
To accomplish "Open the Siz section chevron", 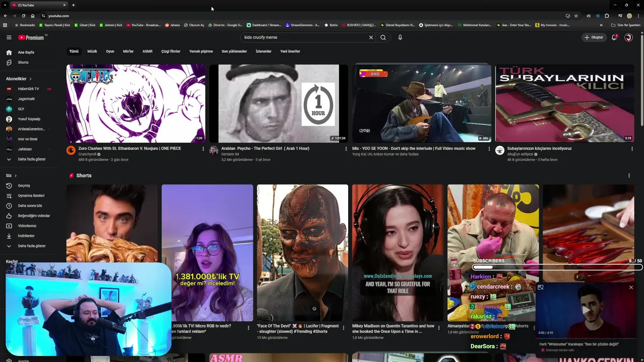I will [16, 175].
